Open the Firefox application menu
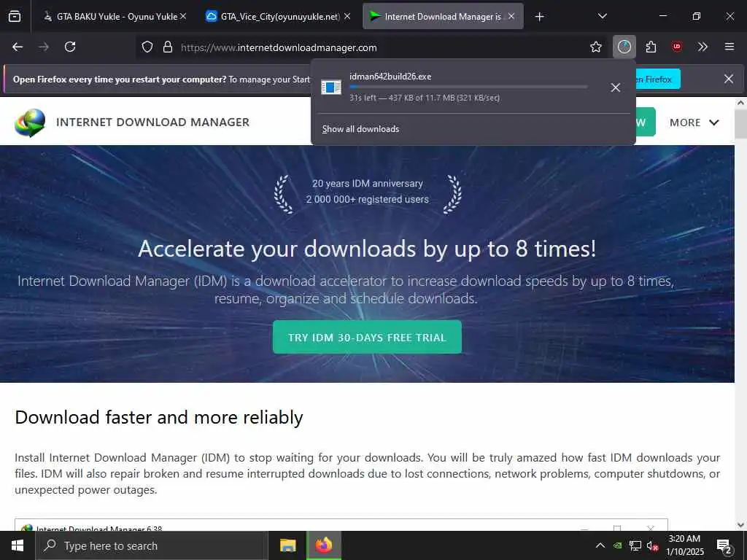 (x=729, y=47)
